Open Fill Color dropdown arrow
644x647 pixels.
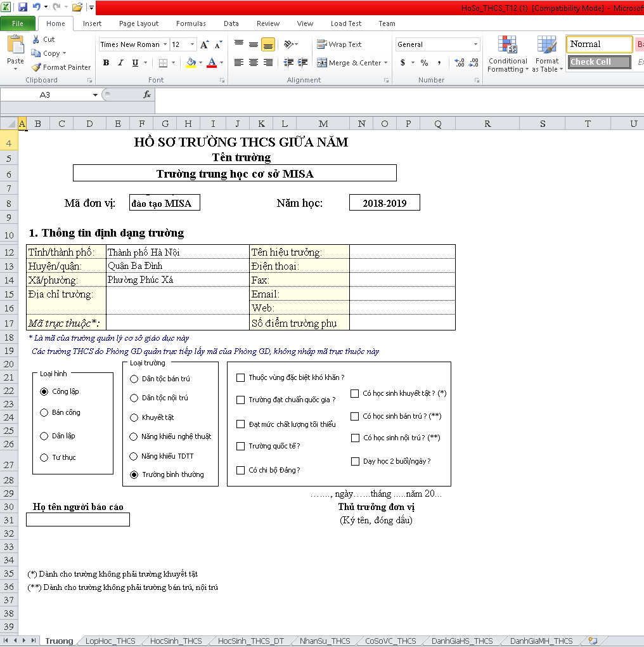[x=201, y=63]
